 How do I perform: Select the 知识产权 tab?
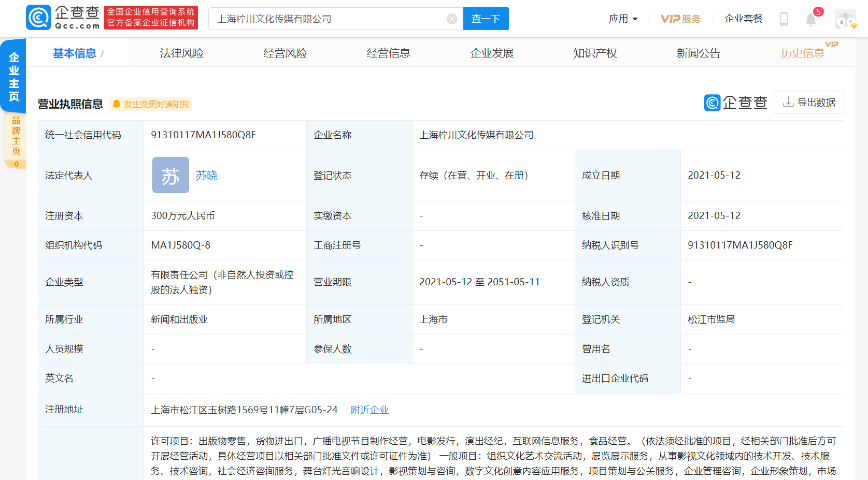click(x=595, y=53)
